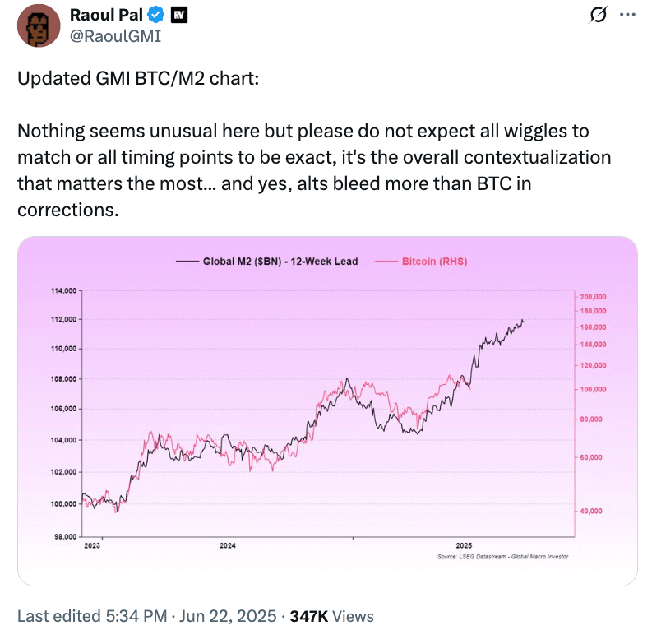Click Raoul Pal's profile avatar
652x644 pixels.
pos(38,25)
